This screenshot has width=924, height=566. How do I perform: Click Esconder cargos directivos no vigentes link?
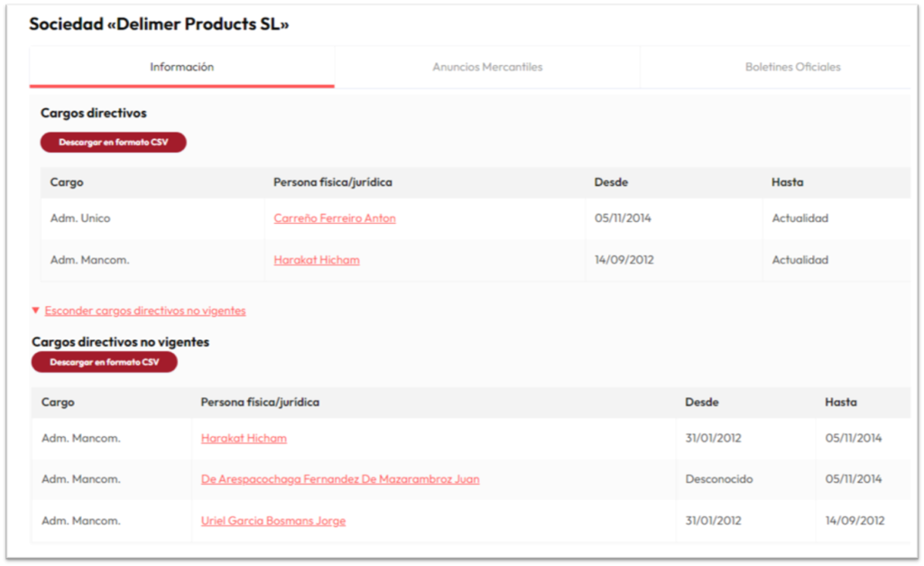click(145, 311)
